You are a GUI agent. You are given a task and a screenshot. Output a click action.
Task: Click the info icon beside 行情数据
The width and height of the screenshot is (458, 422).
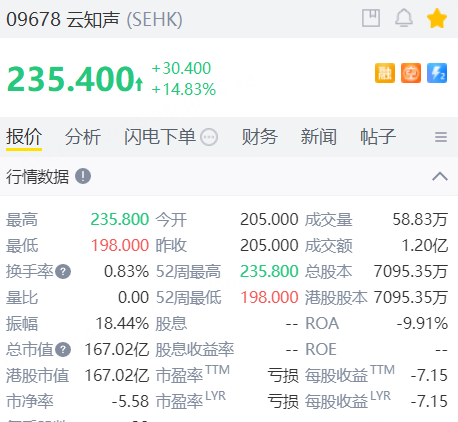(83, 176)
